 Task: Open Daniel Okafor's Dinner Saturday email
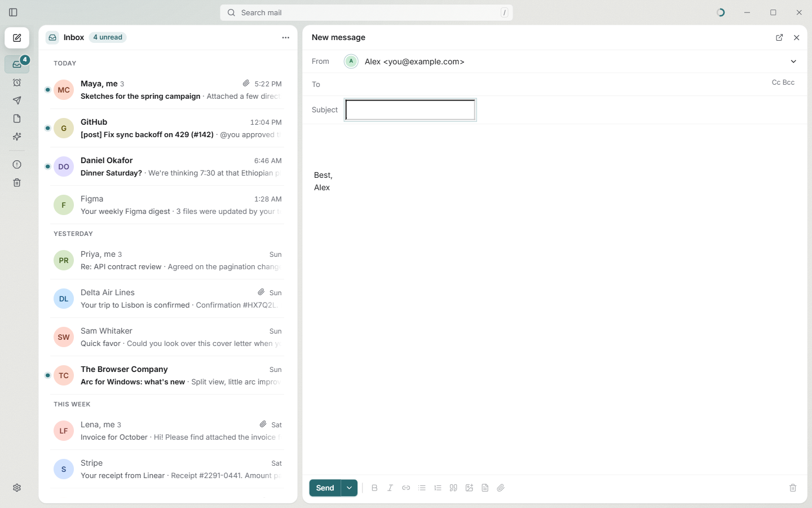pos(167,167)
